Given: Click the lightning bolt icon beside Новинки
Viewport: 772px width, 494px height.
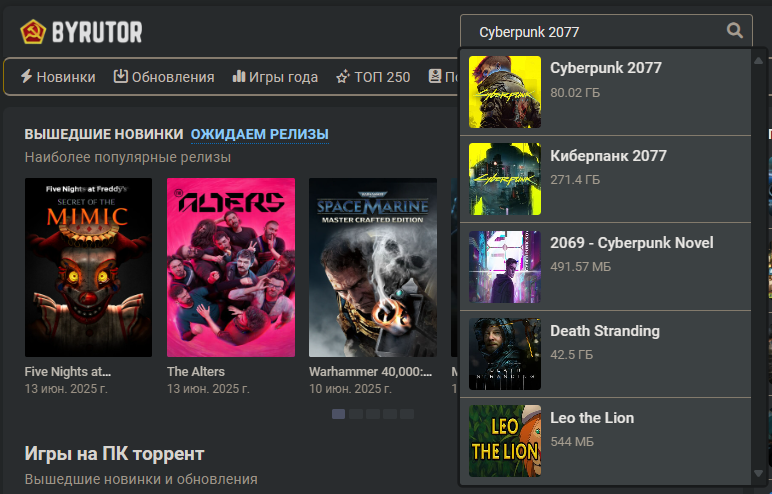Looking at the screenshot, I should tap(27, 76).
